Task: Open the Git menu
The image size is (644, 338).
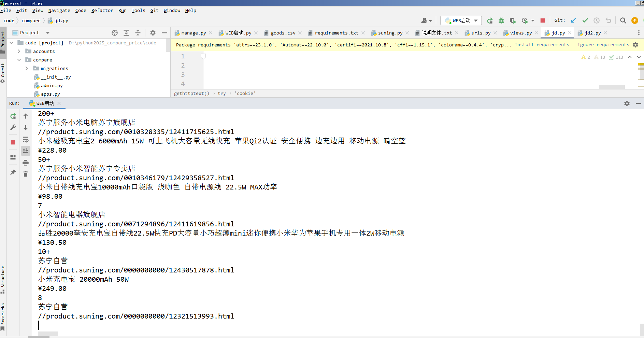Action: click(x=154, y=10)
